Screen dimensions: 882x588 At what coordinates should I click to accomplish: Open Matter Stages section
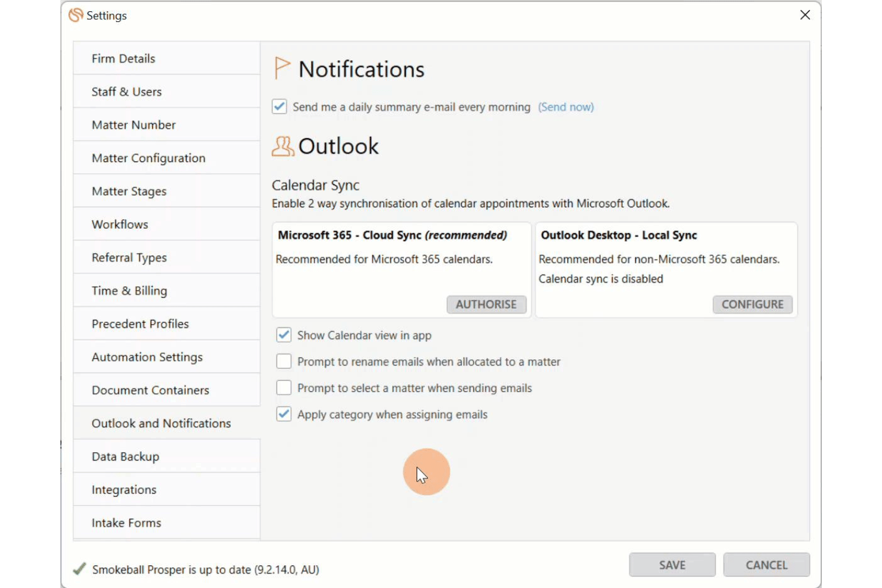[x=167, y=191]
